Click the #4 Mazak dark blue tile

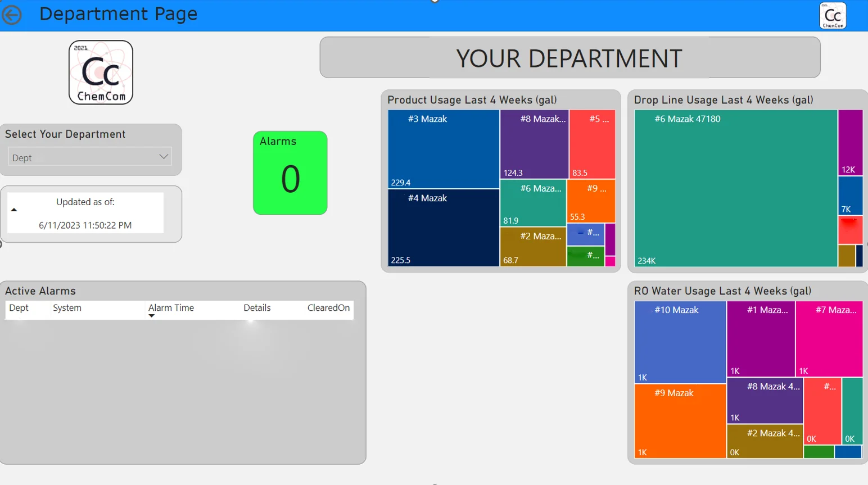pyautogui.click(x=444, y=228)
